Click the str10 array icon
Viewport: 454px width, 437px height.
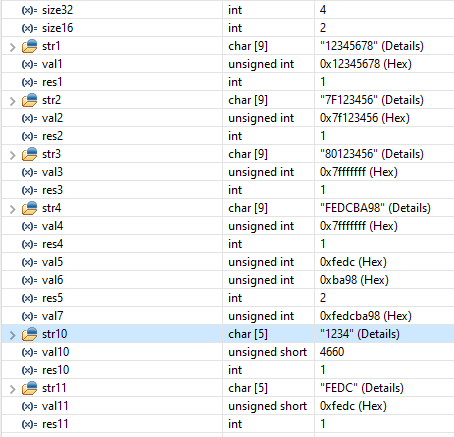click(x=30, y=334)
